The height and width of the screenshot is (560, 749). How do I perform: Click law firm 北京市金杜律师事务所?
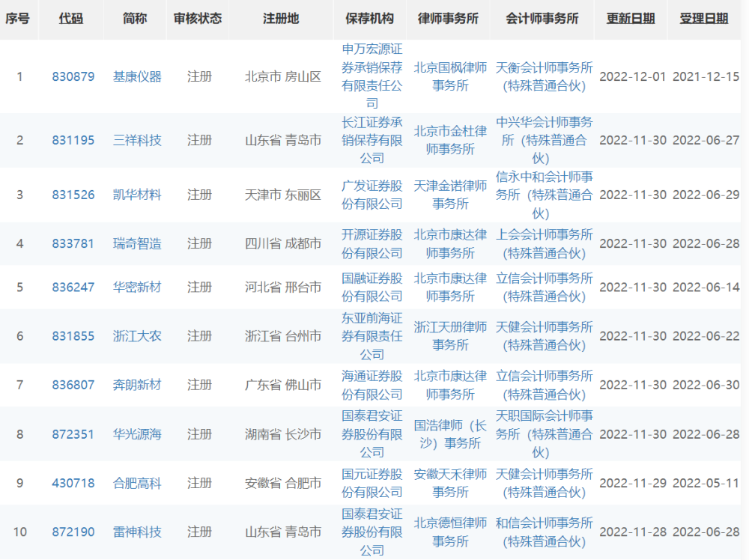(x=450, y=140)
